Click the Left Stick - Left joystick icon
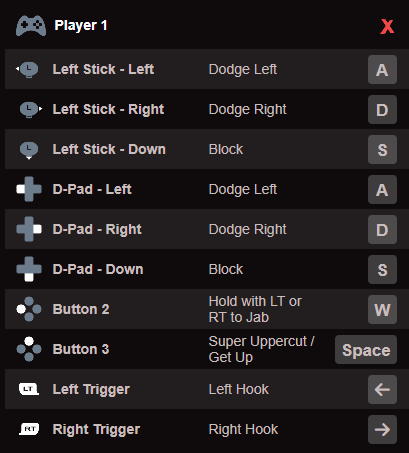 click(x=28, y=69)
